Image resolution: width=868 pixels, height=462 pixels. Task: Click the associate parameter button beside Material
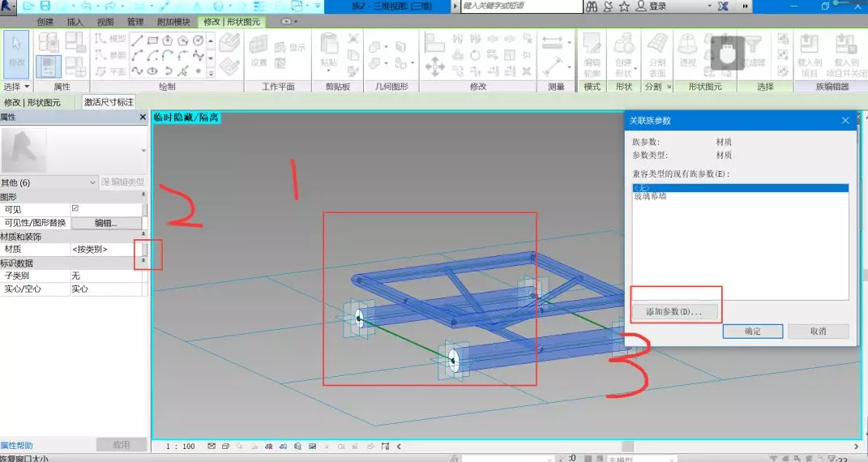pos(146,249)
